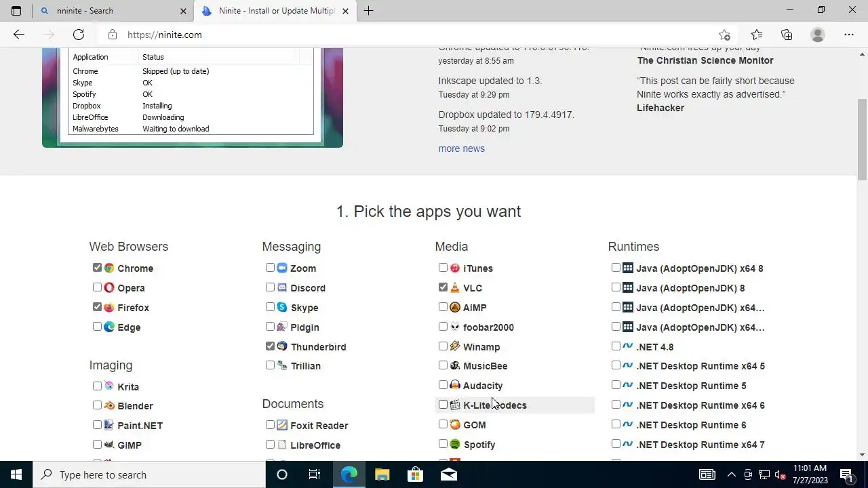Check the LibreOffice checkbox

270,445
